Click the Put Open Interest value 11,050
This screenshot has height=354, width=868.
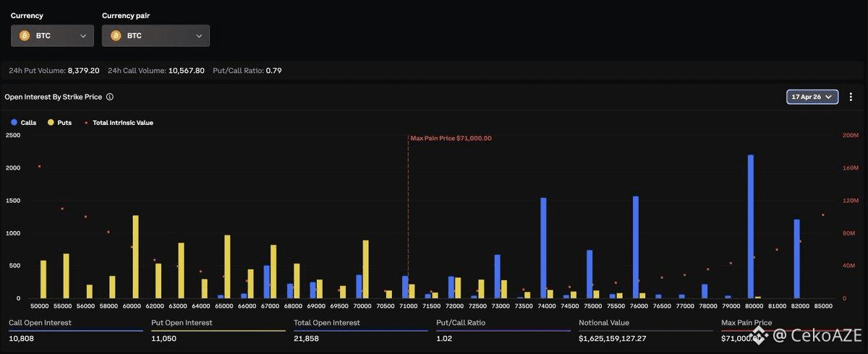165,338
